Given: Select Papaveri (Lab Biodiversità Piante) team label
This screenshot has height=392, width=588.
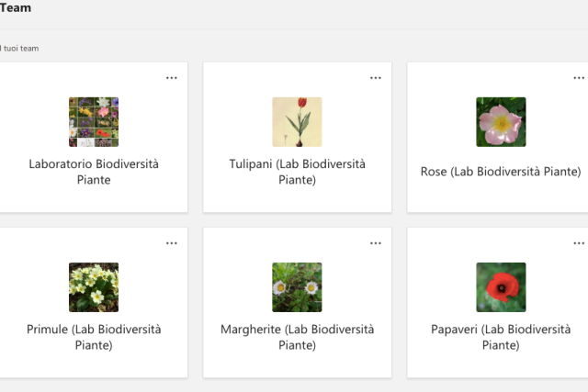Looking at the screenshot, I should [x=501, y=337].
